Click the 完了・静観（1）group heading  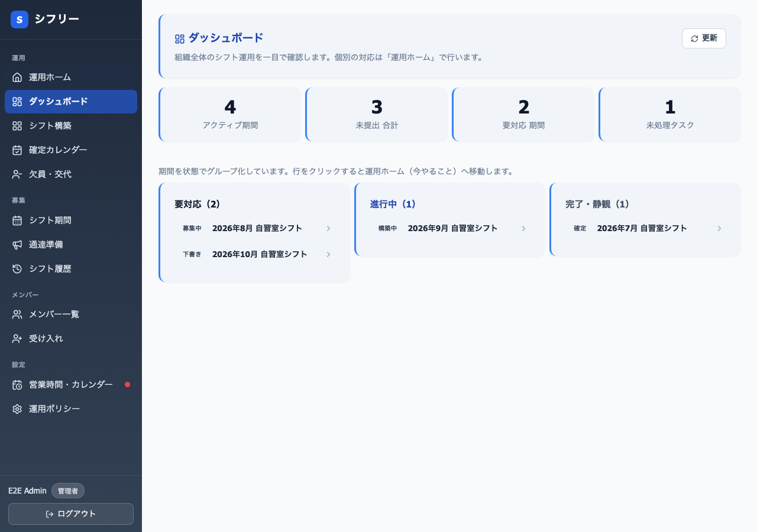pos(598,204)
